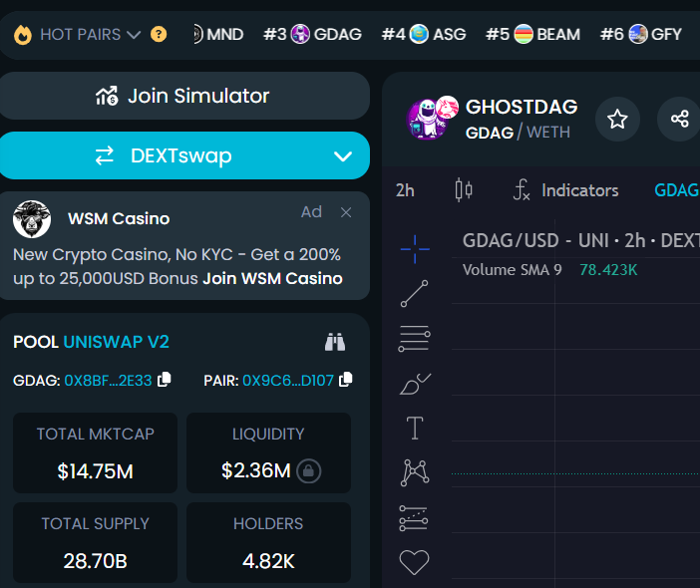
Task: Click the Volume SMA 9 legend
Action: point(513,270)
